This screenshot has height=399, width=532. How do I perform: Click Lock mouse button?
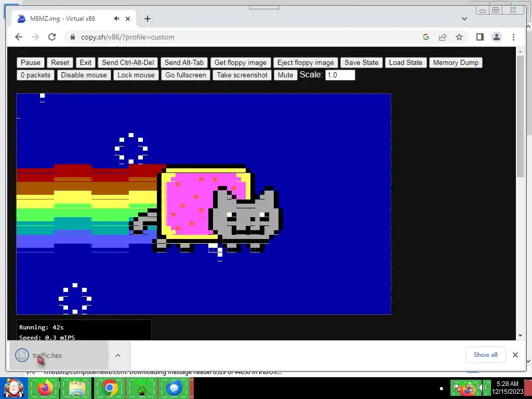136,75
